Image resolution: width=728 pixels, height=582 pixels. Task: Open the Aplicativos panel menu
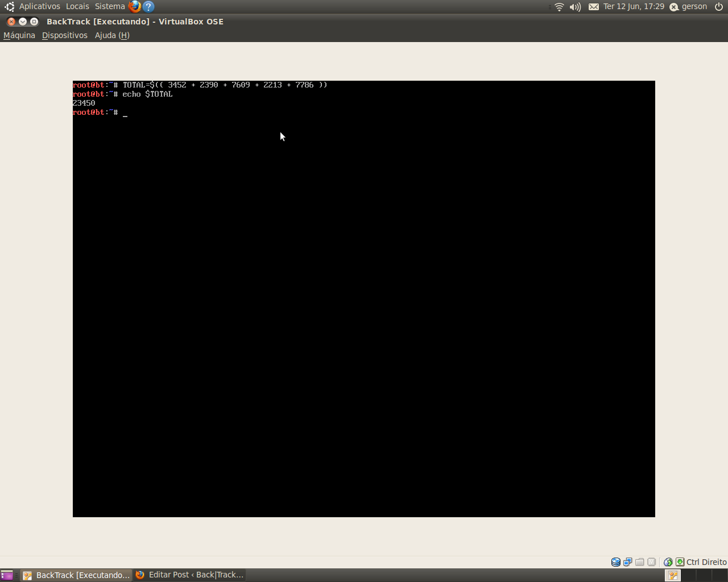[x=39, y=6]
